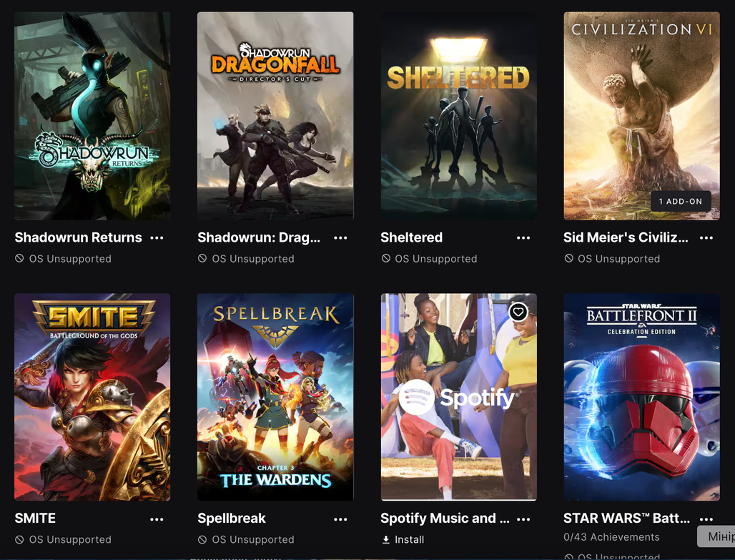The width and height of the screenshot is (735, 560).
Task: Open options menu for Shadowrun: Dragonfall
Action: coord(340,237)
